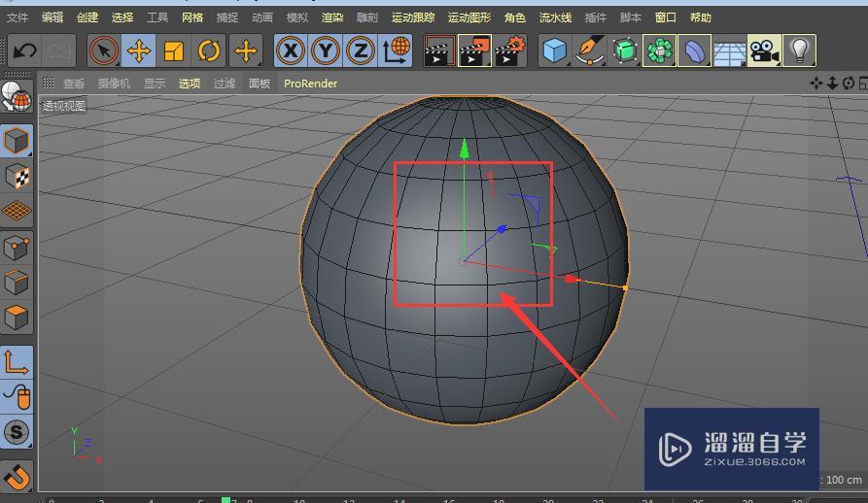Screen dimensions: 868x503
Task: Switch the world/object coordinate system icon
Action: pos(396,50)
